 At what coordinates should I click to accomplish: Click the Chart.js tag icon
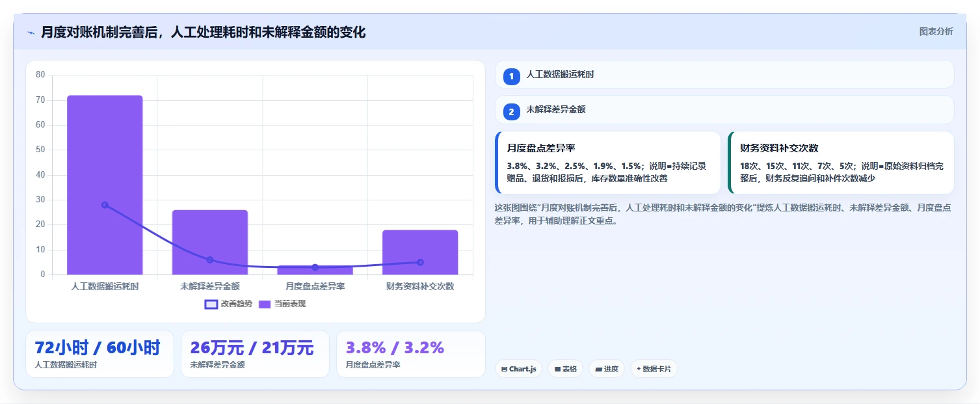coord(505,370)
